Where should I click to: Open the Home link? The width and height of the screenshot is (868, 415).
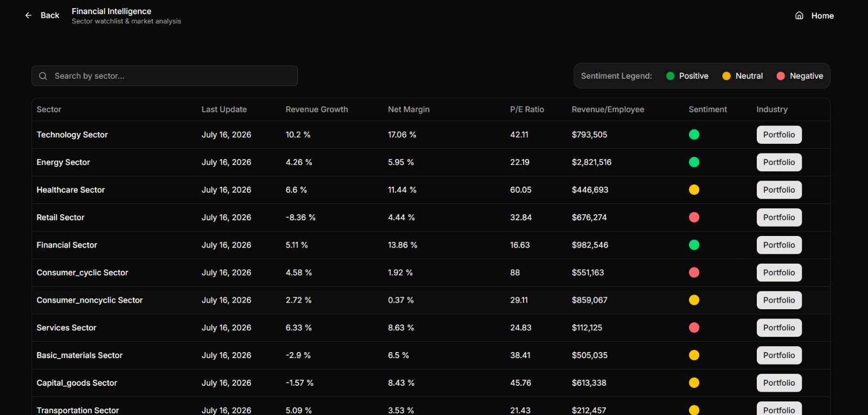click(814, 16)
